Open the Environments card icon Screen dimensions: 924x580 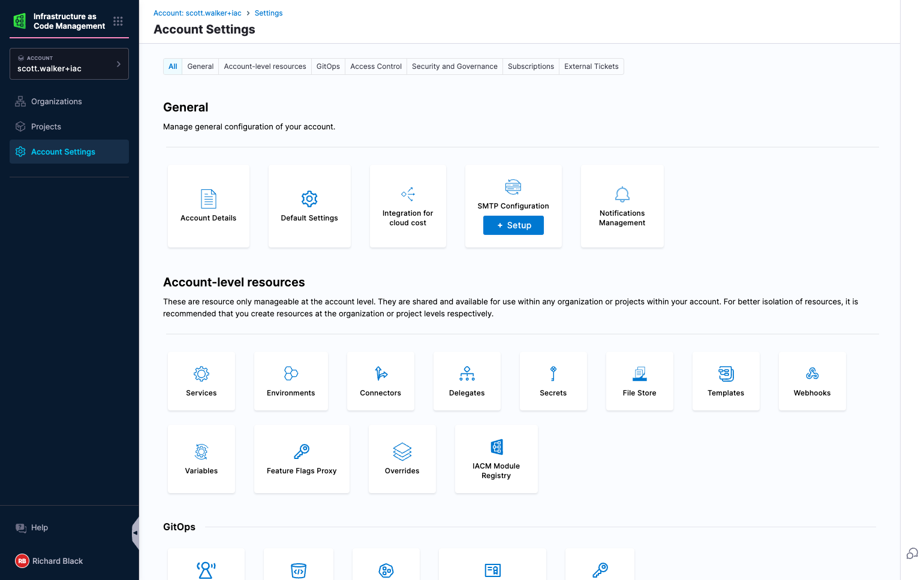[x=291, y=374]
